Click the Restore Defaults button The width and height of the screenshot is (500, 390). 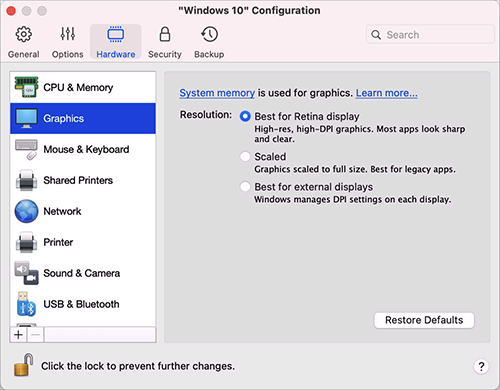pyautogui.click(x=424, y=320)
